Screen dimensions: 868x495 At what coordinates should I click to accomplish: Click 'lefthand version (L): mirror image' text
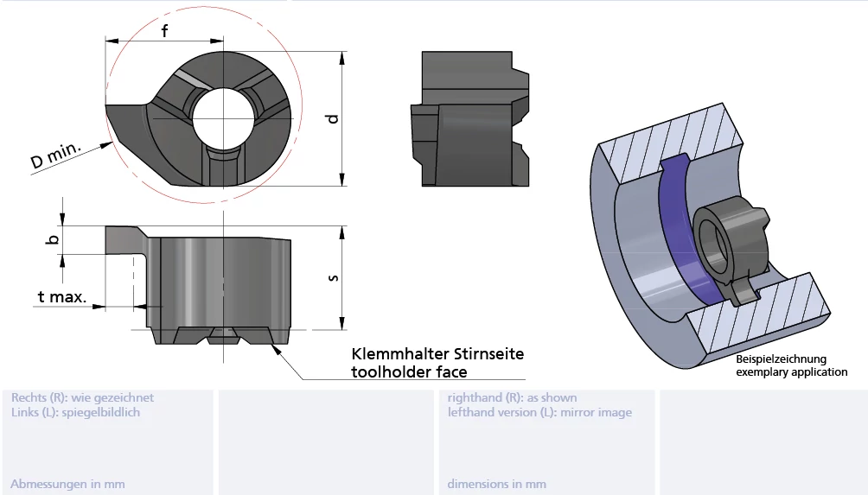(539, 412)
